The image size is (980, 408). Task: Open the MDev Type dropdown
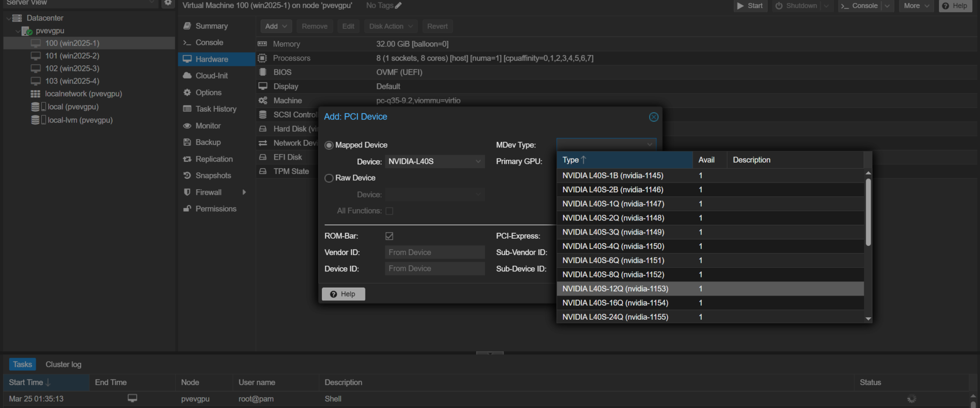tap(650, 145)
